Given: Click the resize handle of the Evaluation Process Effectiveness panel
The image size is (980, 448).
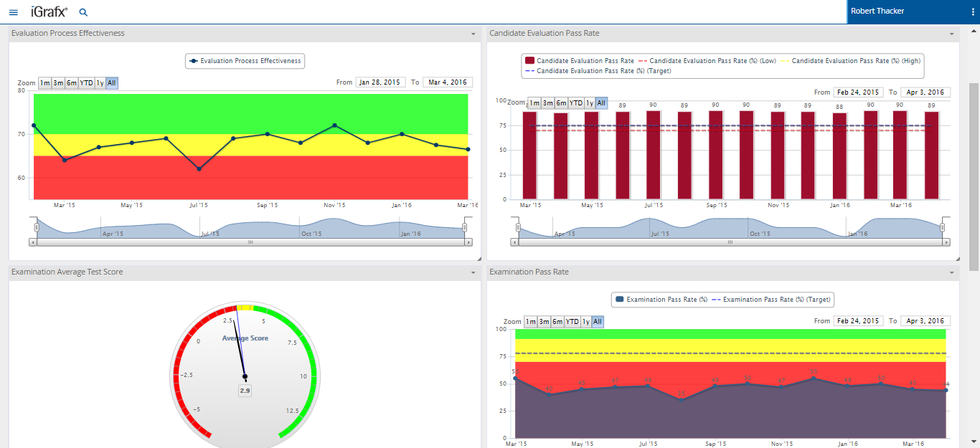Looking at the screenshot, I should pyautogui.click(x=478, y=257).
